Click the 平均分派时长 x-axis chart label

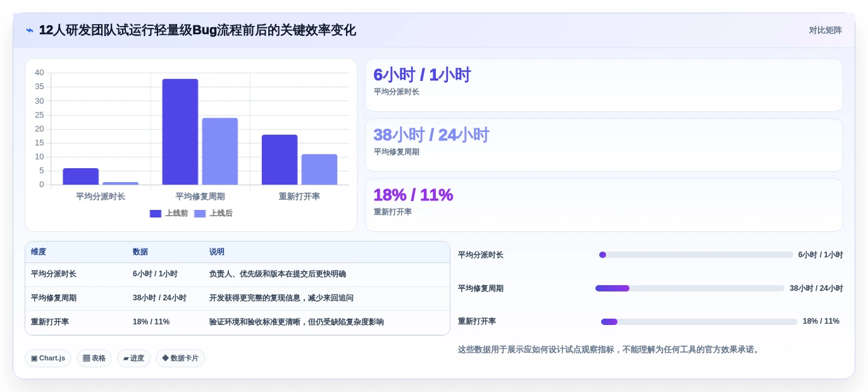tap(101, 197)
